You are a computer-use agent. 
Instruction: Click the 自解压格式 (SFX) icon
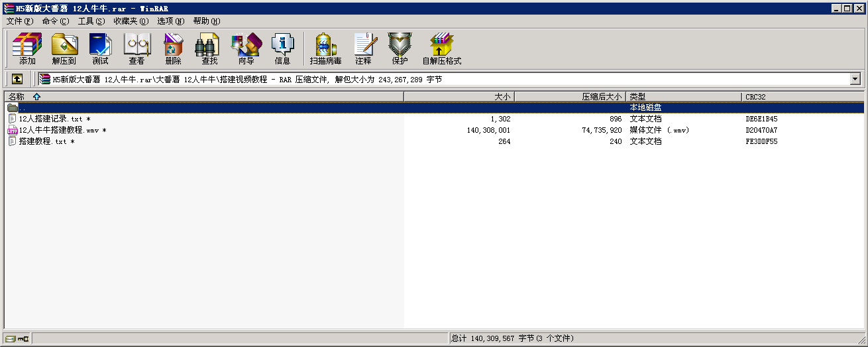(441, 49)
